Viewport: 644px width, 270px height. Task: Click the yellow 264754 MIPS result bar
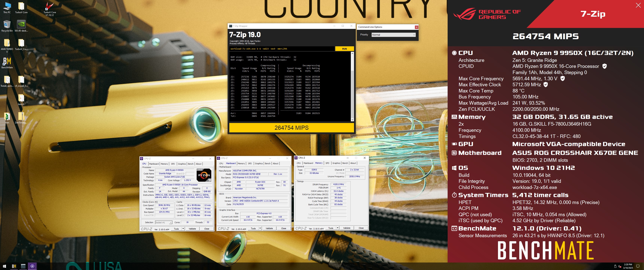tap(291, 128)
